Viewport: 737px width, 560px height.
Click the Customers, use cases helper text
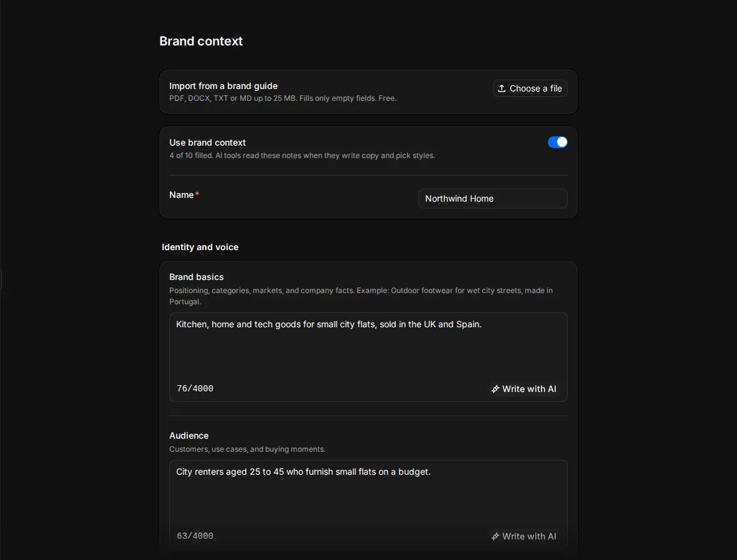247,449
